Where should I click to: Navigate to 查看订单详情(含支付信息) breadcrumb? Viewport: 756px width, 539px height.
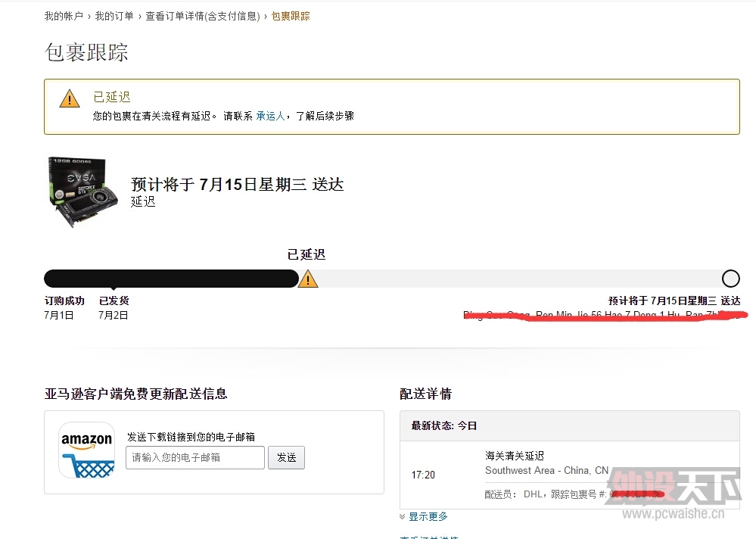[x=202, y=16]
